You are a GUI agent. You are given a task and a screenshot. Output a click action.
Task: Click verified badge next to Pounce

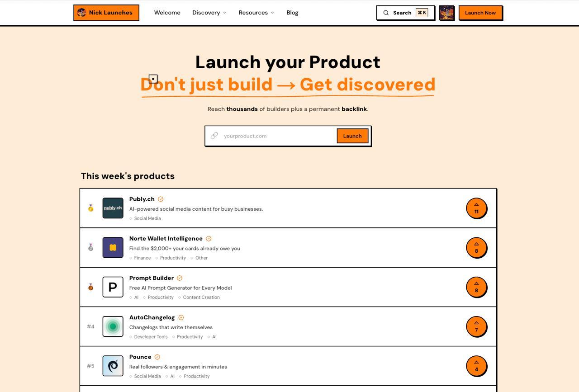pyautogui.click(x=157, y=357)
